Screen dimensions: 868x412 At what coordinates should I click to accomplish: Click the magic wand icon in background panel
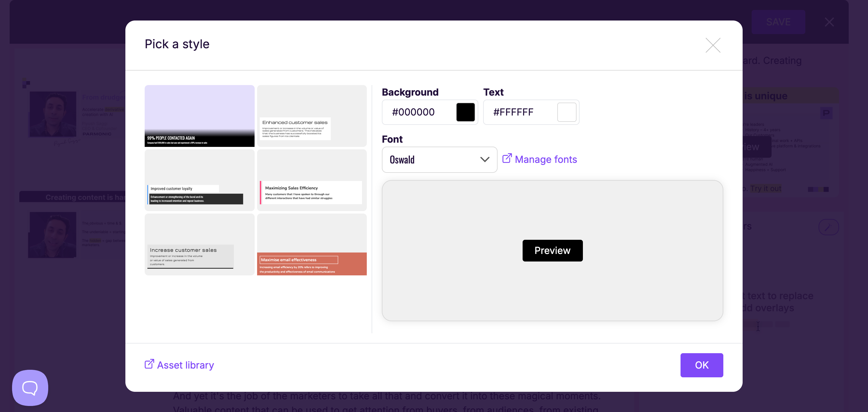[828, 227]
